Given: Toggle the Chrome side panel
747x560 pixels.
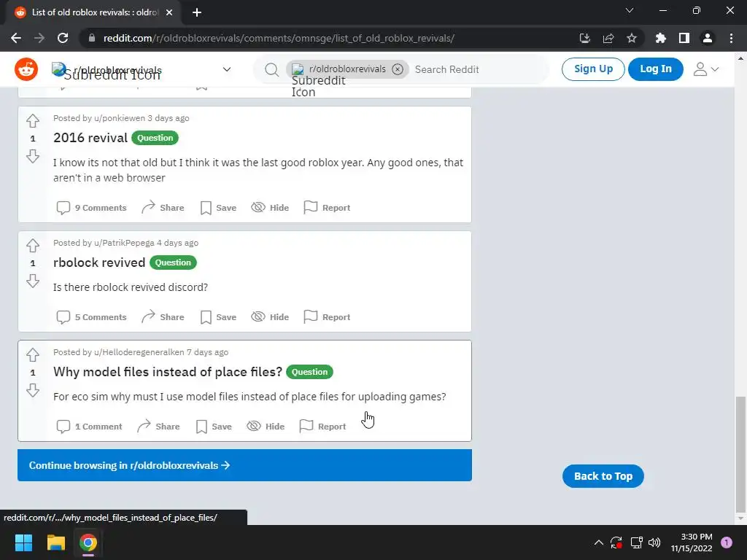Looking at the screenshot, I should click(x=684, y=38).
